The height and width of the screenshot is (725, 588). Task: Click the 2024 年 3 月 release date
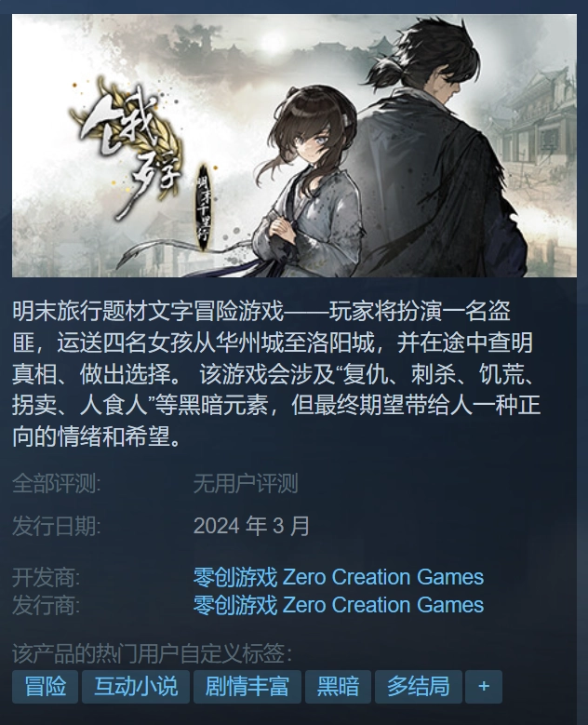(251, 526)
